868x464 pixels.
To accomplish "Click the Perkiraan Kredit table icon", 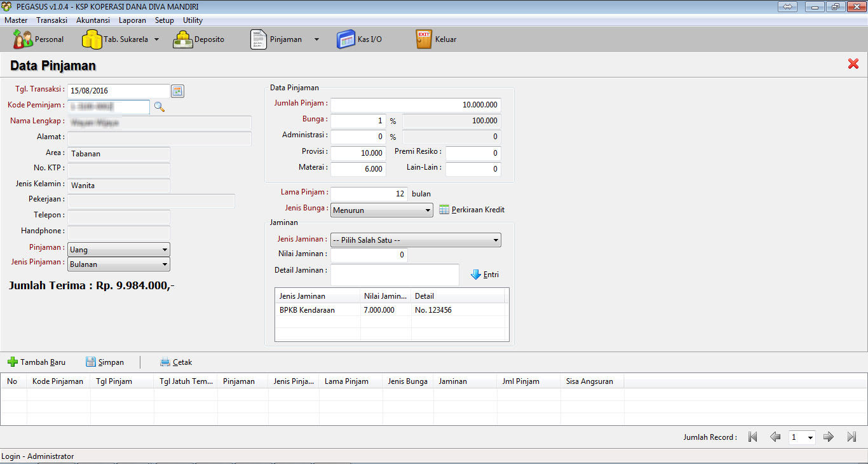I will (444, 210).
